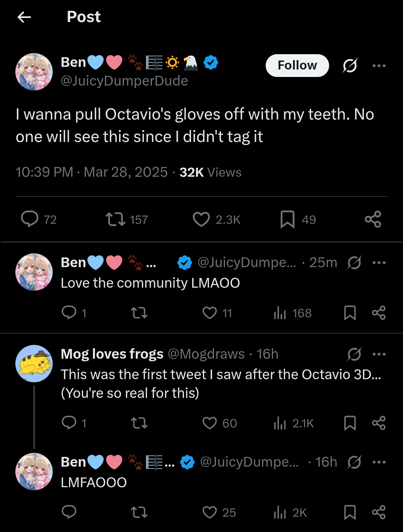
Task: Click Follow button for Ben
Action: [297, 65]
